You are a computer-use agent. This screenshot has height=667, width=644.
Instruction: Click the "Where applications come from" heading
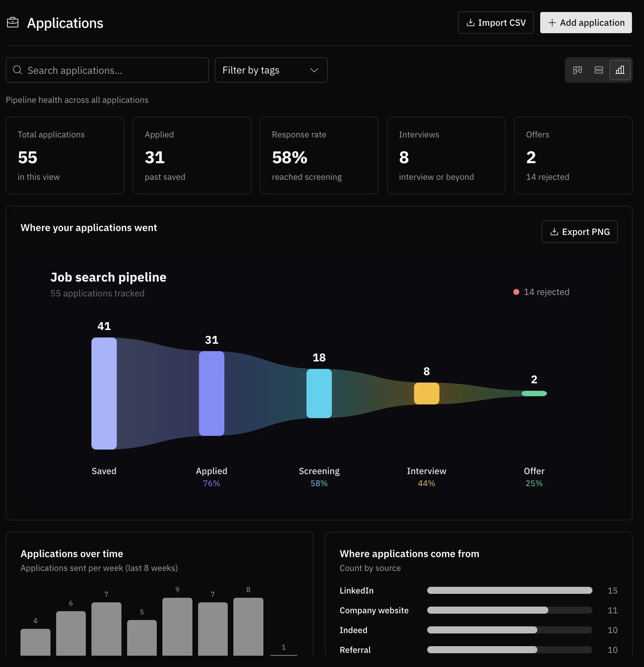[x=410, y=554]
